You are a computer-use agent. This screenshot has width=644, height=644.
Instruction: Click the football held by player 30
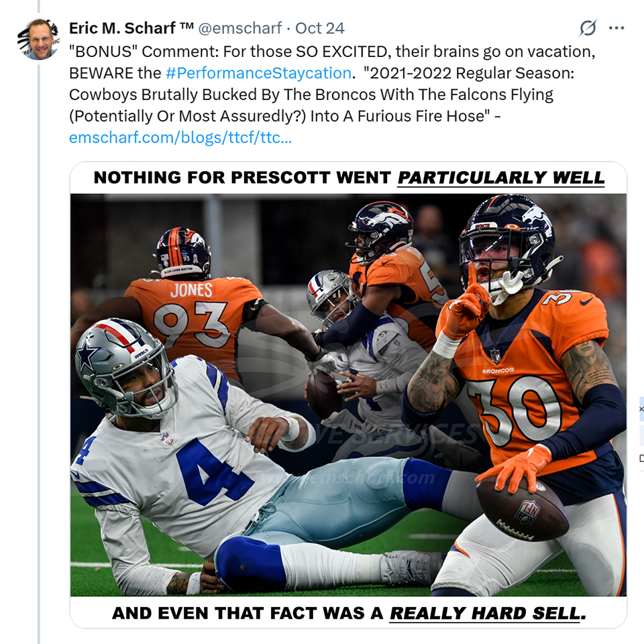tap(522, 510)
